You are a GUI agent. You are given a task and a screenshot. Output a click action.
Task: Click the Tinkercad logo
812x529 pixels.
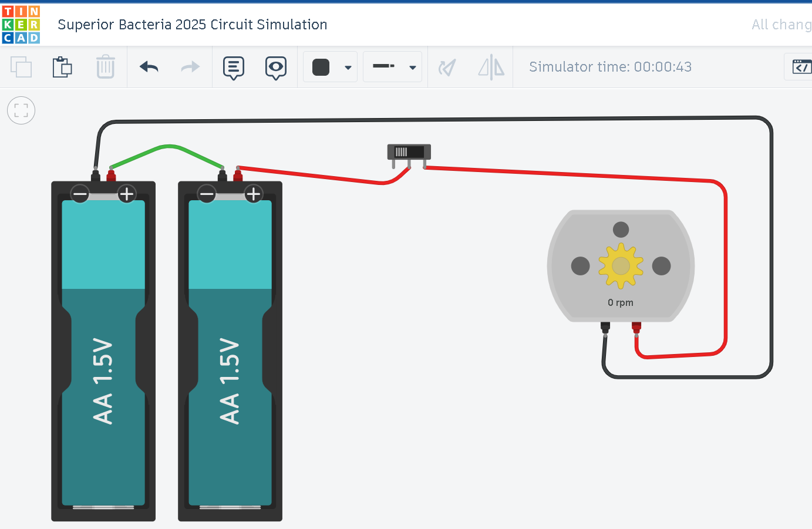tap(21, 25)
